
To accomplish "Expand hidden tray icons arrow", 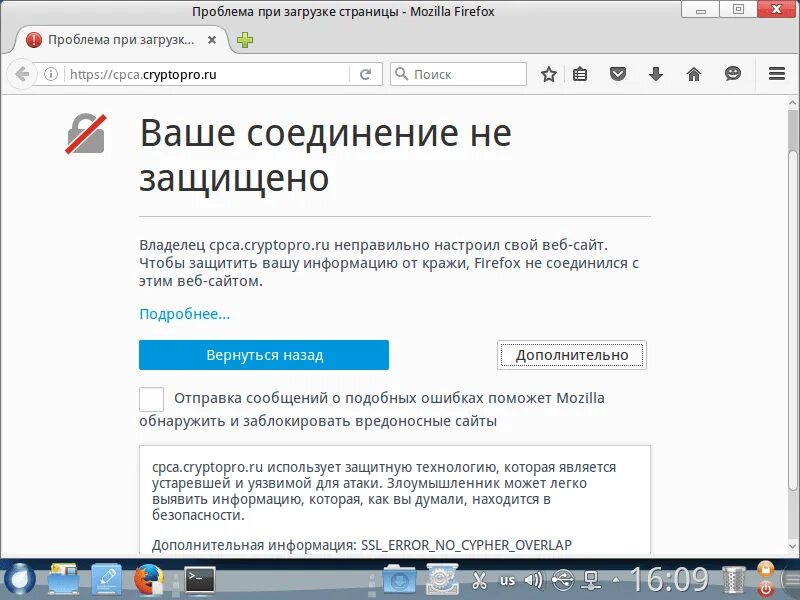I will tap(616, 580).
